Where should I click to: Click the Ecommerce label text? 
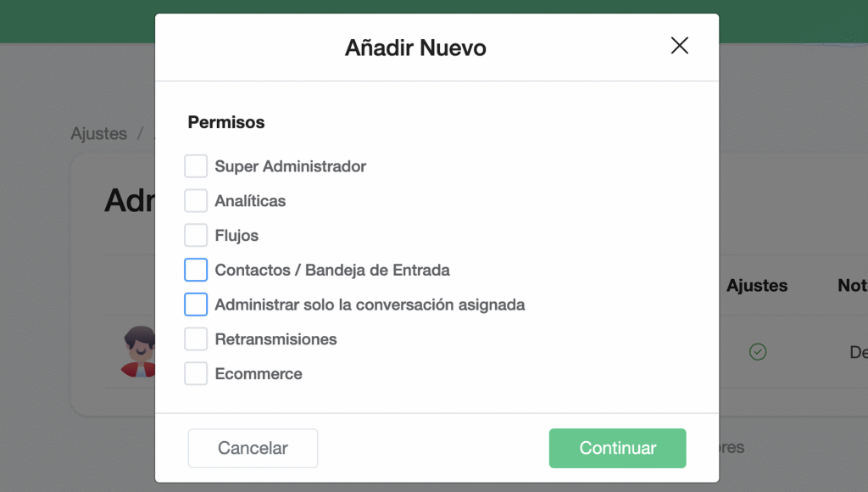pyautogui.click(x=258, y=374)
